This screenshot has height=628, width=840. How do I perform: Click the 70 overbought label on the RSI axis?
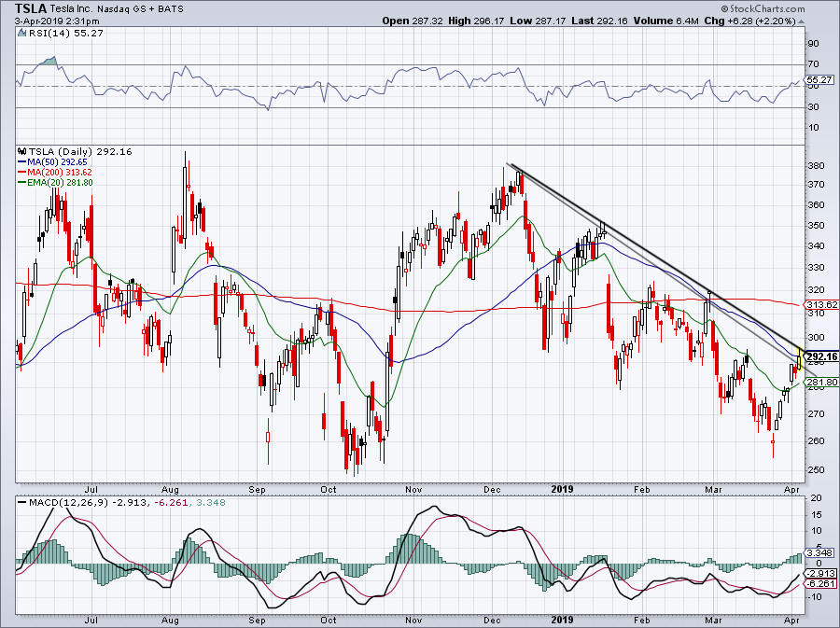tap(813, 64)
